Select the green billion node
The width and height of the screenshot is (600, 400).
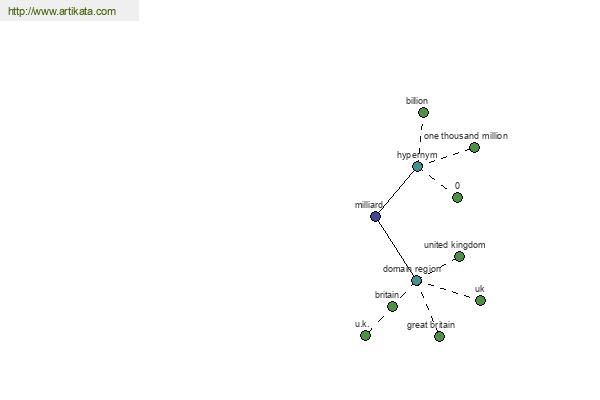coord(423,113)
